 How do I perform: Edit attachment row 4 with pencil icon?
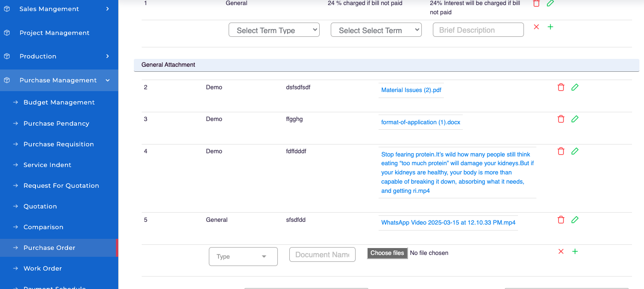(575, 151)
